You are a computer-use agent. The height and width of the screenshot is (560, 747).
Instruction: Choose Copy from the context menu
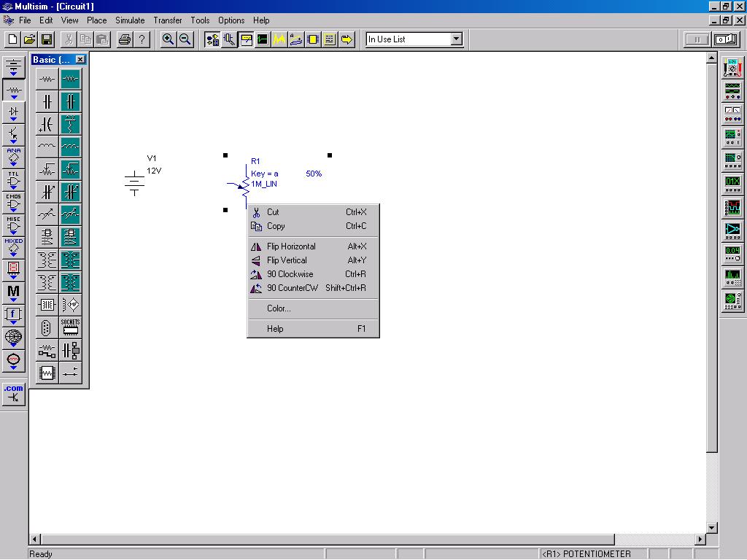point(313,226)
